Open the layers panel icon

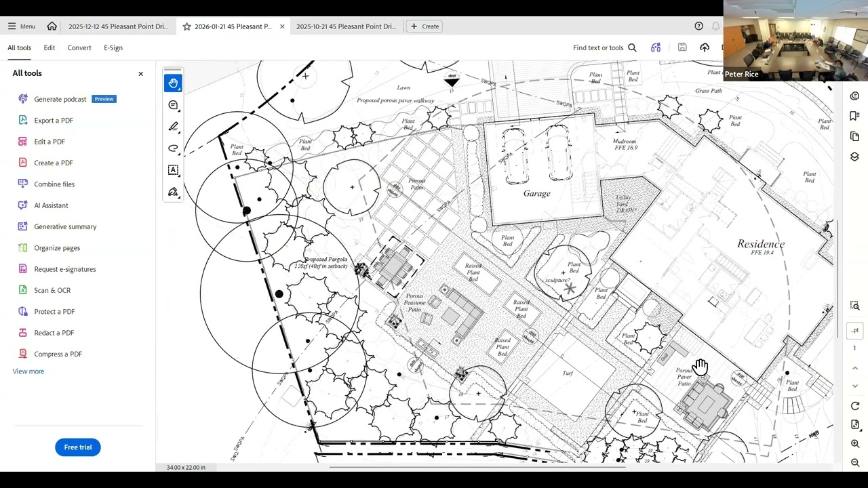pos(854,157)
